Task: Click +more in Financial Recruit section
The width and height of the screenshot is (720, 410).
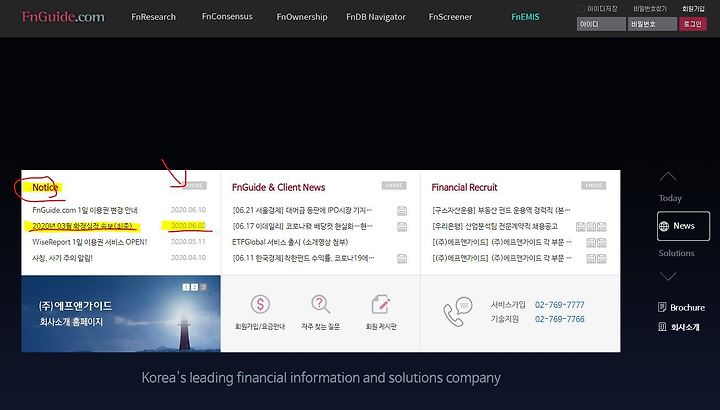Action: click(594, 185)
